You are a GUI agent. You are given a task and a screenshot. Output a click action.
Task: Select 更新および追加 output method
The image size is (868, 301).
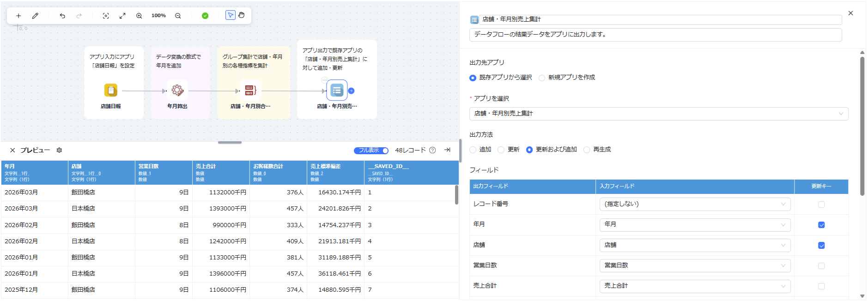(529, 150)
